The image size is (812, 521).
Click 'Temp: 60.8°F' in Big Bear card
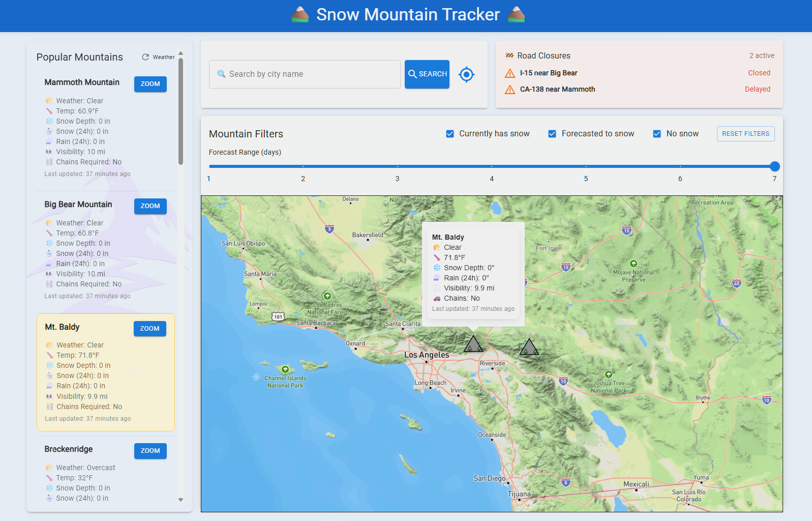[x=77, y=233]
